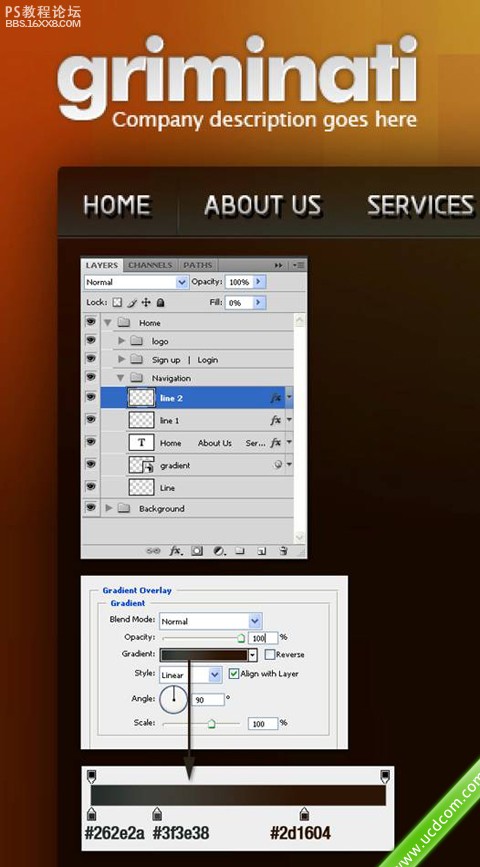Open the layer blend mode Normal dropdown

pos(137,282)
